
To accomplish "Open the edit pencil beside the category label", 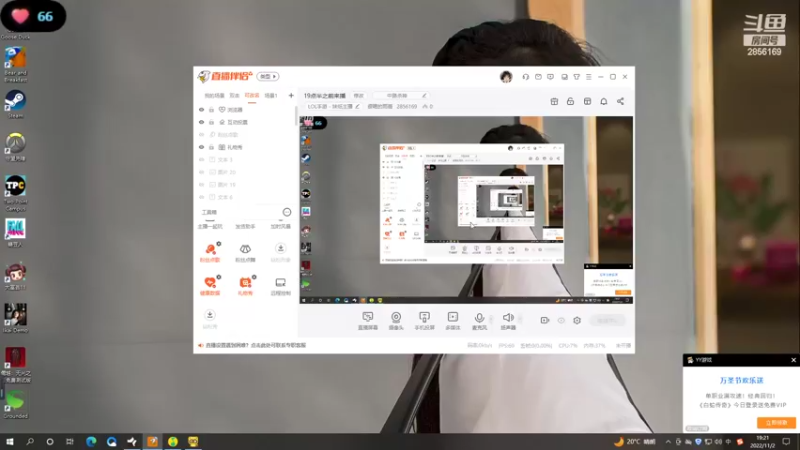I will pyautogui.click(x=357, y=107).
